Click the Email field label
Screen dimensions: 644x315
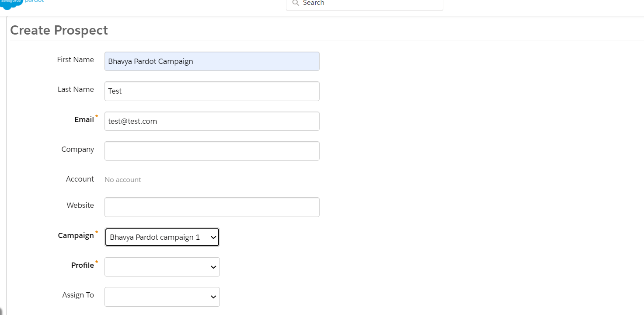coord(84,119)
